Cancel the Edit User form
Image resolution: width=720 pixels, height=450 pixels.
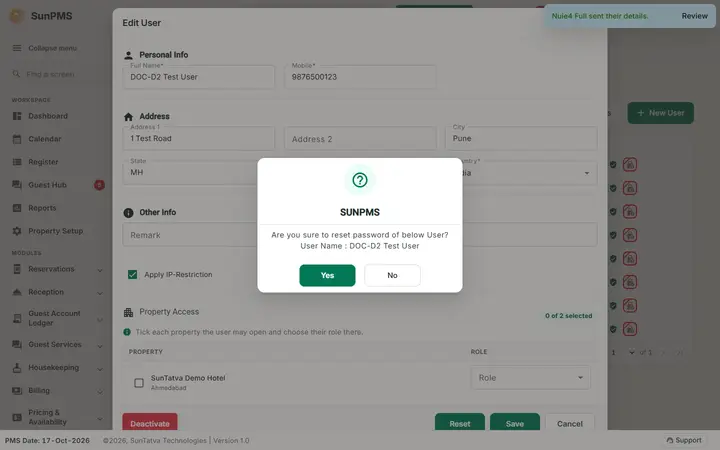[x=570, y=422]
